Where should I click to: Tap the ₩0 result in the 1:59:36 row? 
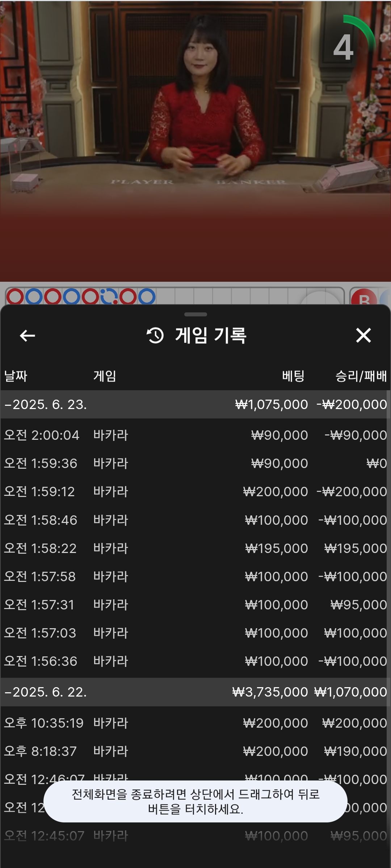377,463
